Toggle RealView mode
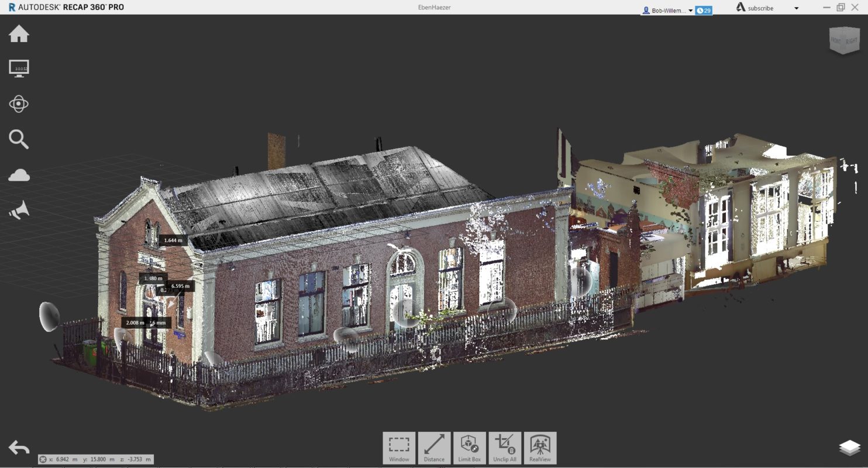This screenshot has height=468, width=868. coord(540,448)
